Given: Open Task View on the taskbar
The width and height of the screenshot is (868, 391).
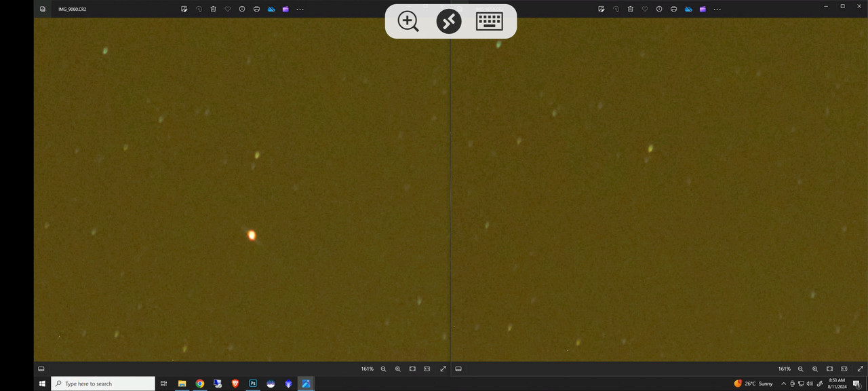Looking at the screenshot, I should (163, 384).
